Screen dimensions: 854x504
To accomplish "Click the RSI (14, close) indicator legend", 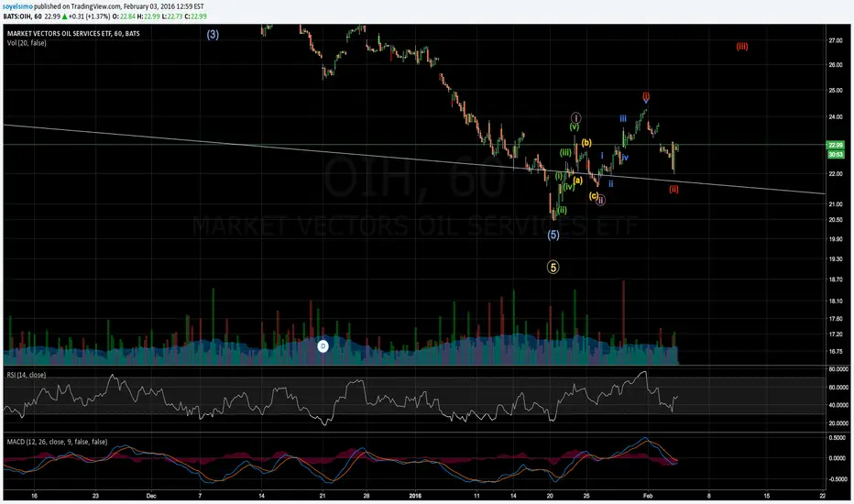I will click(27, 375).
